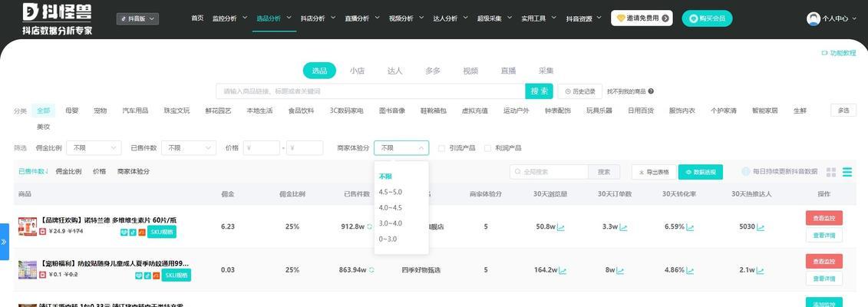Image resolution: width=868 pixels, height=307 pixels.
Task: Click the 搜索 button beside product search
Action: (540, 91)
